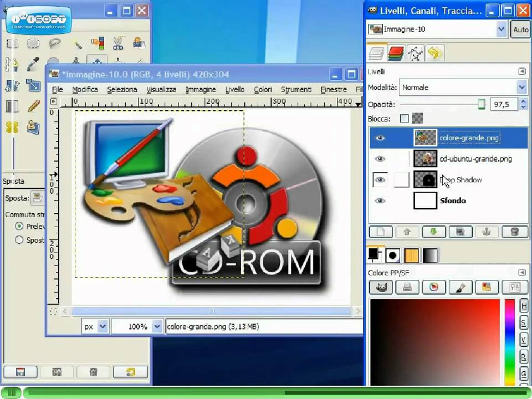Open the watercolor brush color selector
532x399 pixels.
(x=460, y=288)
